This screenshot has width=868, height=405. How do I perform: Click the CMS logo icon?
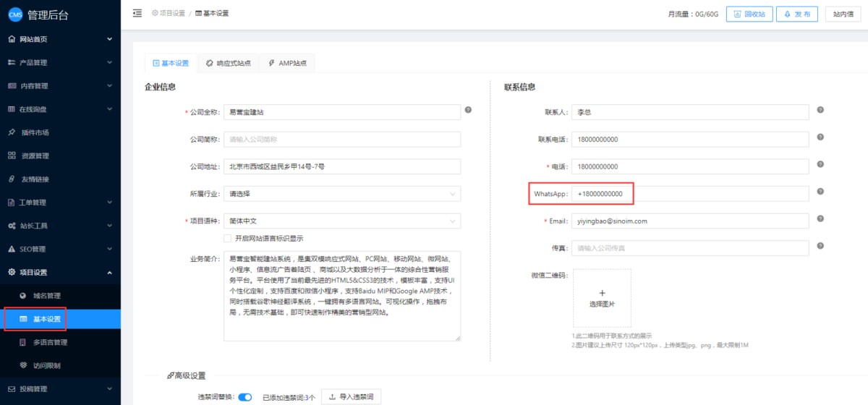pyautogui.click(x=15, y=15)
